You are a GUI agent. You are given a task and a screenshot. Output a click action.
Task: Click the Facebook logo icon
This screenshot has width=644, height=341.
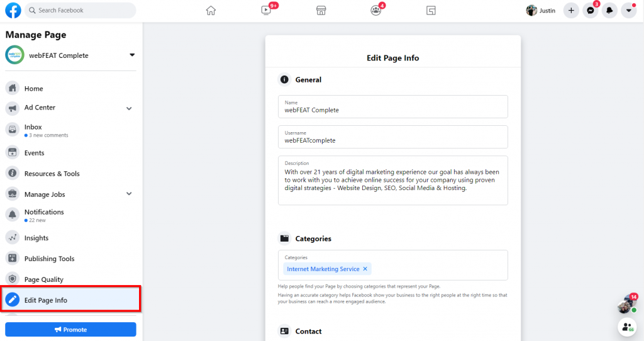click(x=13, y=10)
